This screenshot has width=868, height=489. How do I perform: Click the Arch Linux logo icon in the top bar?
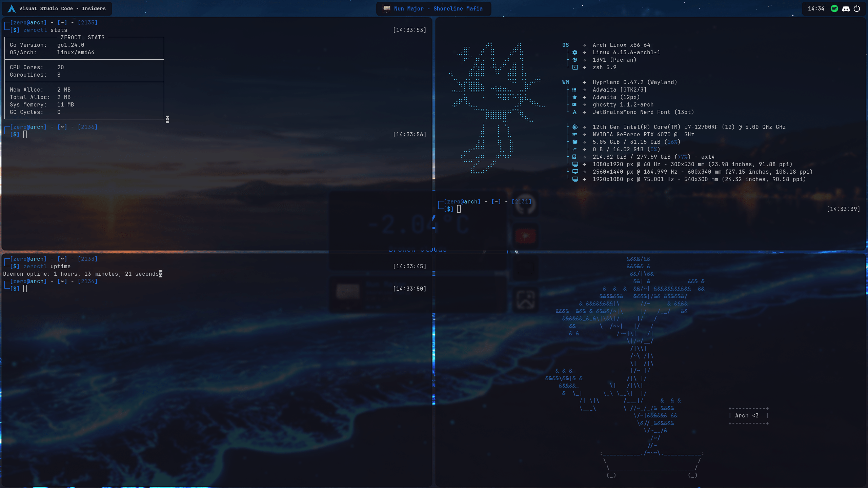tap(12, 8)
